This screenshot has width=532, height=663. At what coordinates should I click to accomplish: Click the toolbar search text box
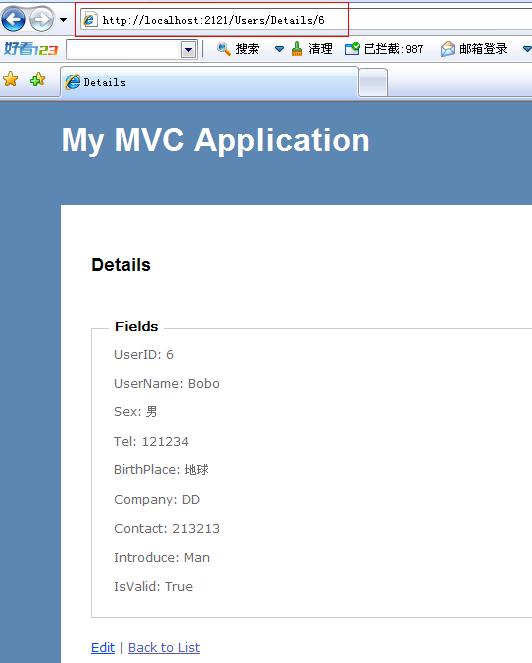pyautogui.click(x=123, y=49)
